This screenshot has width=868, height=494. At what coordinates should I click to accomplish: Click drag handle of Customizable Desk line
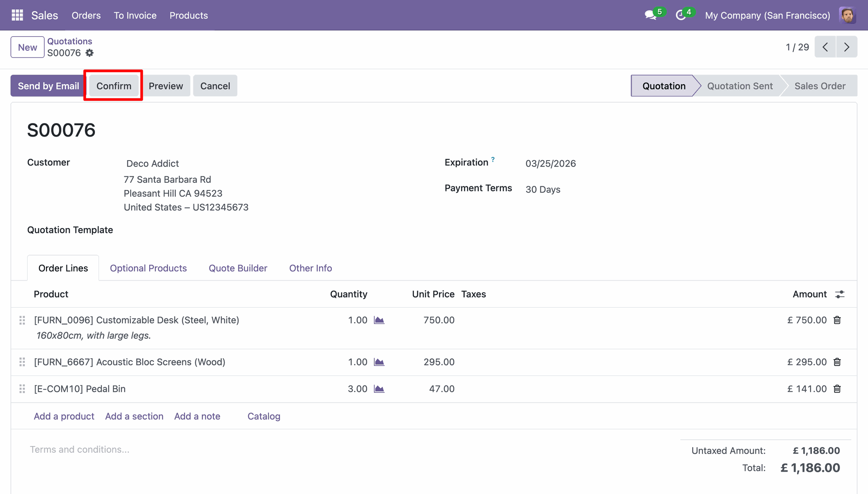pos(22,320)
